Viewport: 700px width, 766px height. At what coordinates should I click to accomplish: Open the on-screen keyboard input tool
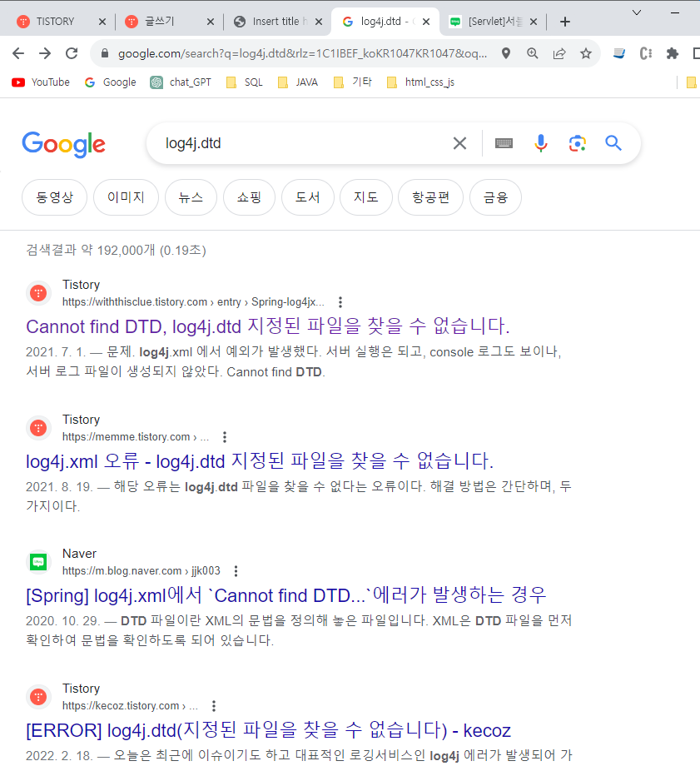pos(504,143)
